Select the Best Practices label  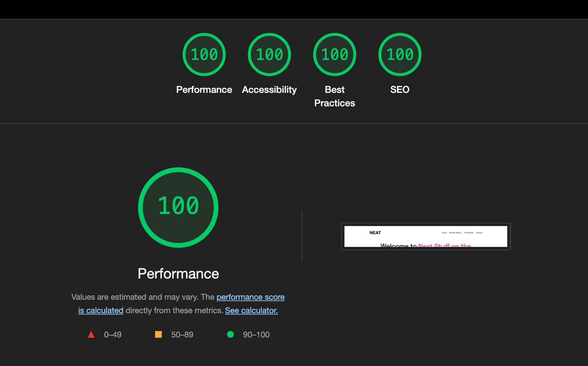(x=334, y=96)
